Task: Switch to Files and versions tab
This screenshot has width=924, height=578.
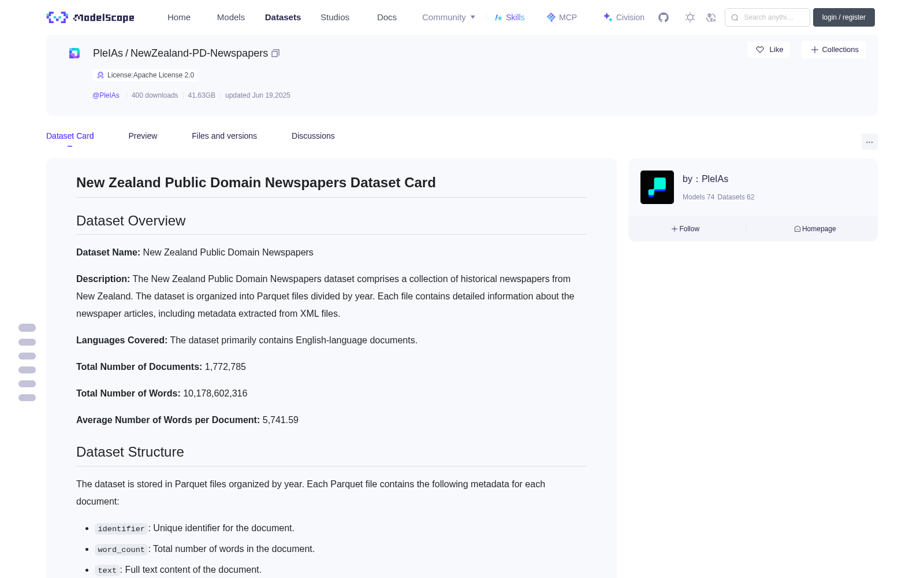Action: tap(224, 136)
